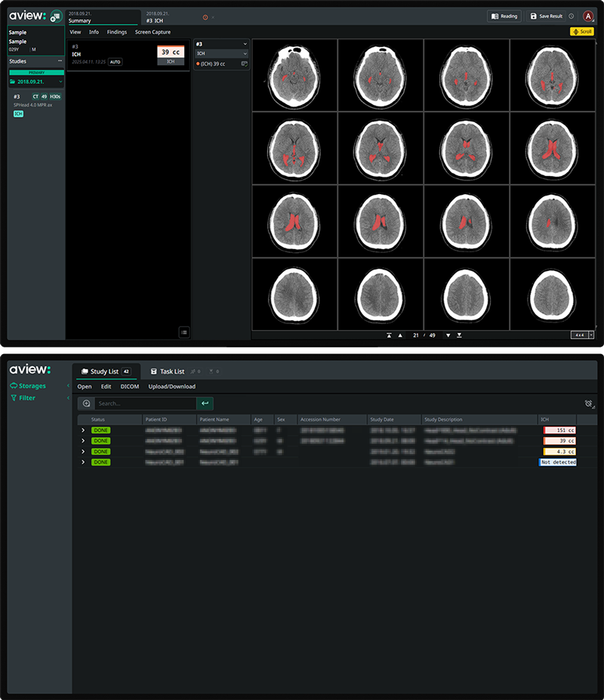Click the 151 cc ICH result cell
The height and width of the screenshot is (700, 604).
tap(559, 430)
